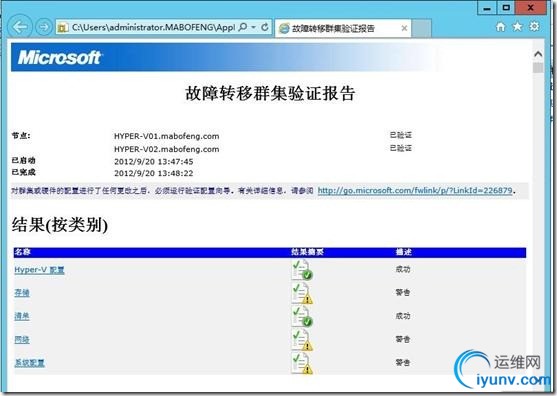Click the scrollbar up arrow
The image size is (557, 396).
click(x=538, y=54)
